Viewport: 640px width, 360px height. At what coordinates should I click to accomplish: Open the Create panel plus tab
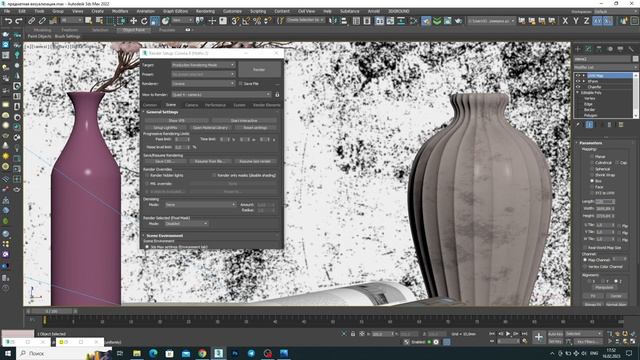coord(578,49)
